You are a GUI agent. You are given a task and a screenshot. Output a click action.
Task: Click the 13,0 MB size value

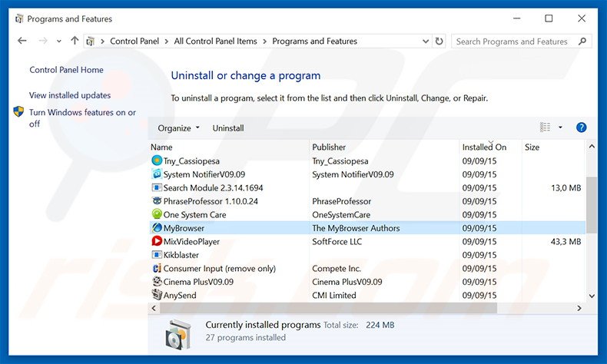tap(566, 187)
